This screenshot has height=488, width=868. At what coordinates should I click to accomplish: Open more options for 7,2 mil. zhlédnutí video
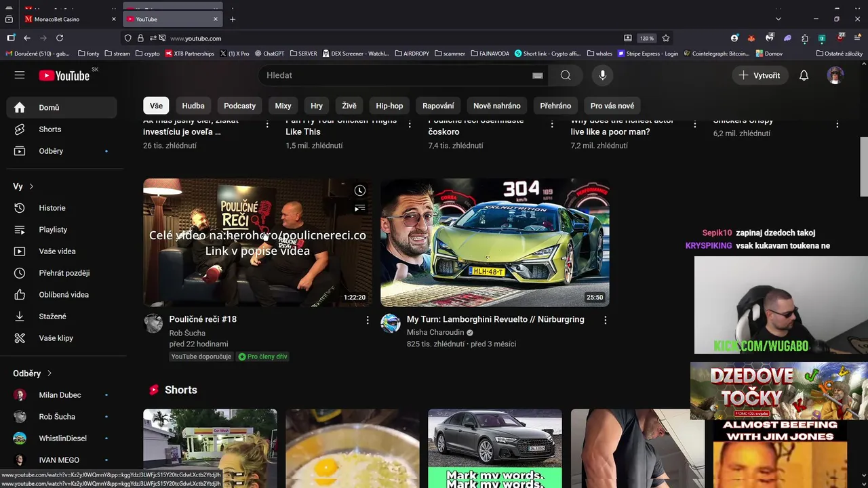tap(694, 124)
